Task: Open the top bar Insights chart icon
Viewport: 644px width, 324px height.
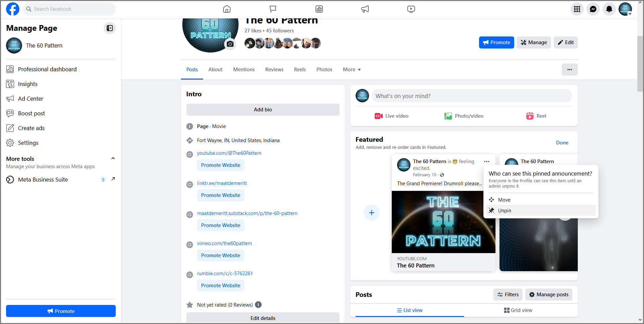Action: 319,9
